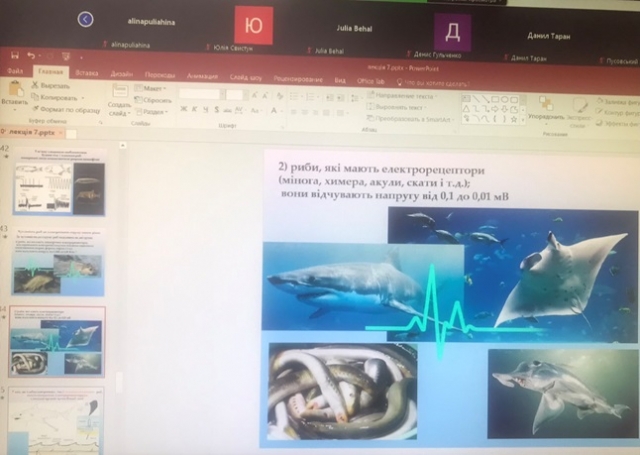
Task: Decrease font size with smaller A icon
Action: coord(265,96)
